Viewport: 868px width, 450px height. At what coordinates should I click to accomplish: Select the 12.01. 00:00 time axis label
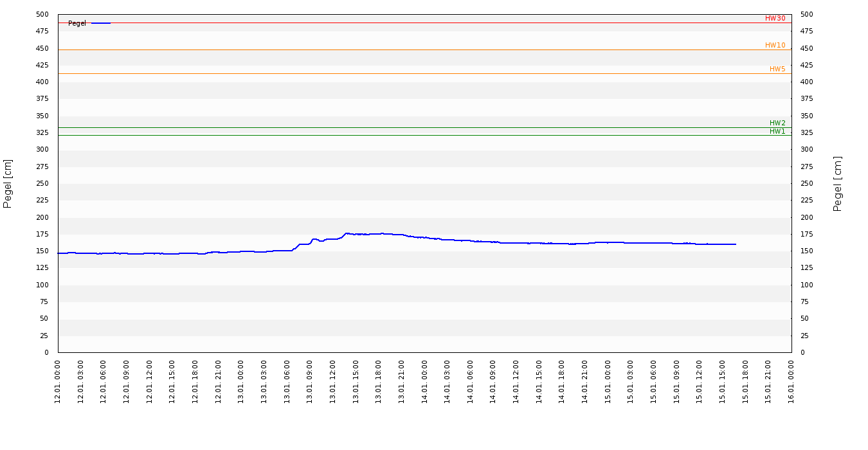click(58, 381)
